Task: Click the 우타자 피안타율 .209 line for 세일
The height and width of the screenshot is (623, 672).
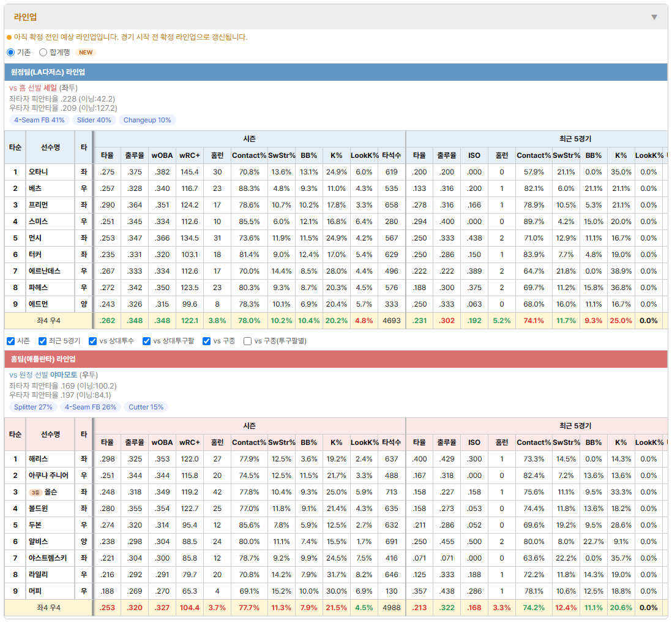Action: (x=63, y=108)
